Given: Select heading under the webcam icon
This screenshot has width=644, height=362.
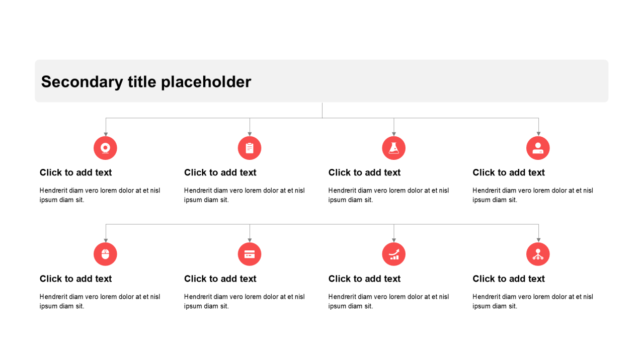Looking at the screenshot, I should click(76, 172).
